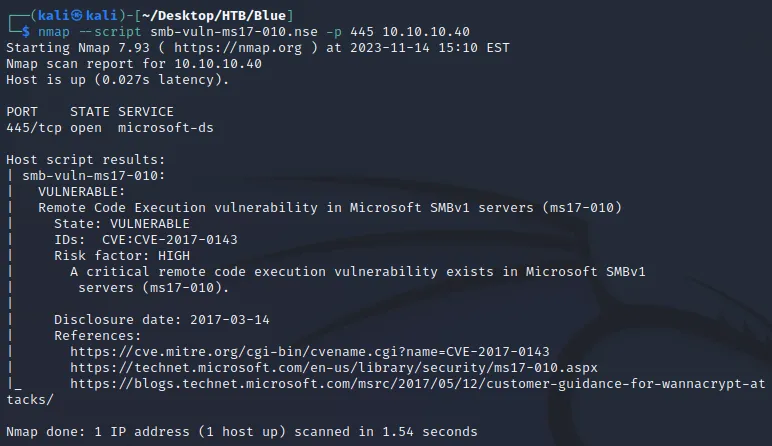The image size is (772, 446).
Task: Click the cve.mitre.org CVE-2017-0143 reference link
Action: pos(310,352)
